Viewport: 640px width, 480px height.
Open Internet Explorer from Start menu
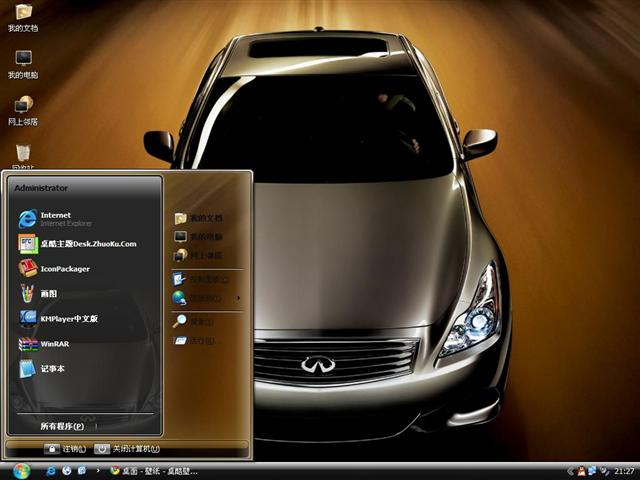[x=55, y=218]
